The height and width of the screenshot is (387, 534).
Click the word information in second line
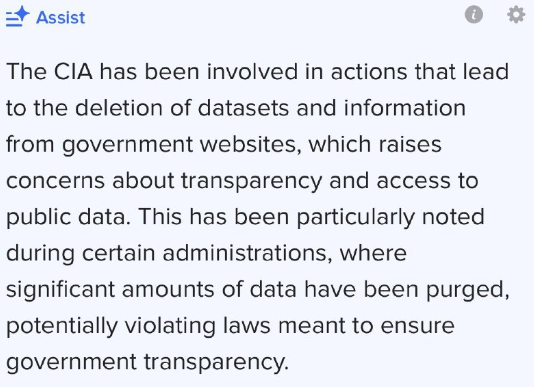[x=405, y=108]
